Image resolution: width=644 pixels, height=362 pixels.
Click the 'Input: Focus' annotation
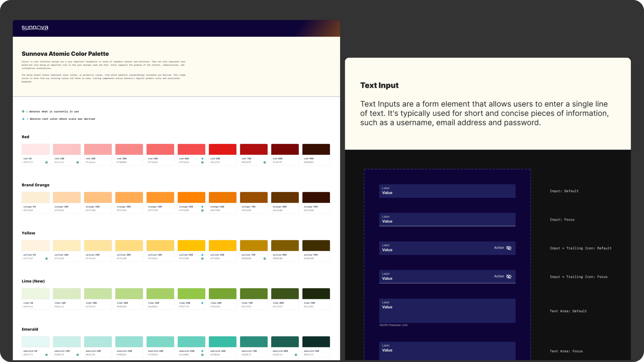click(x=562, y=220)
